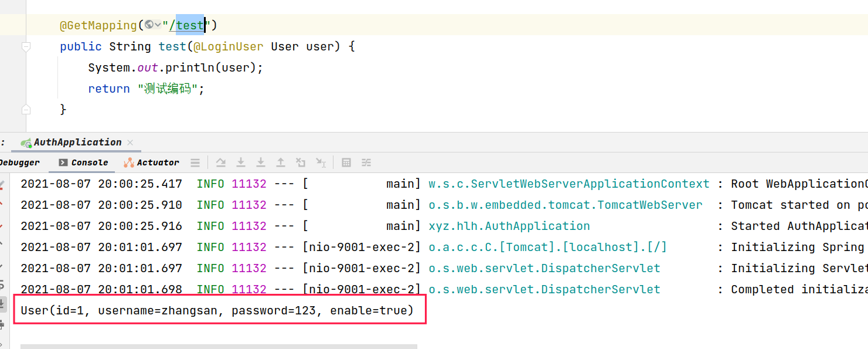Click the Step Over debugger icon

[x=241, y=162]
